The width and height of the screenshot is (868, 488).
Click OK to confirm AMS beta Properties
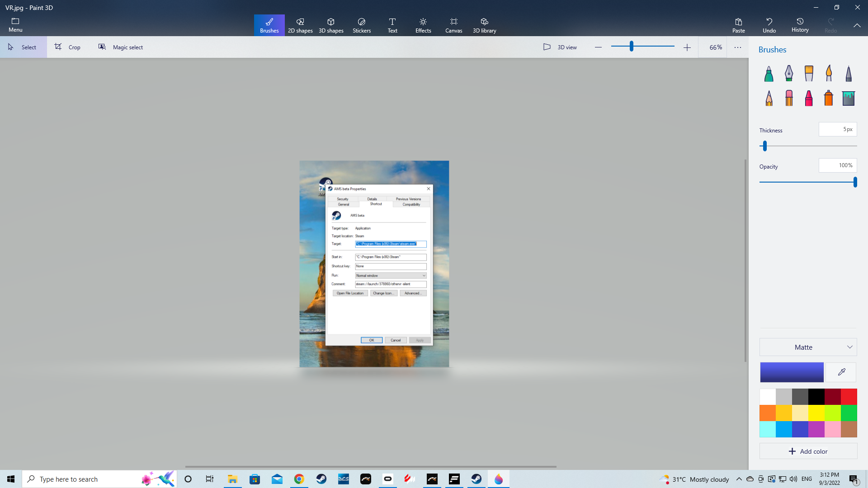click(x=372, y=340)
